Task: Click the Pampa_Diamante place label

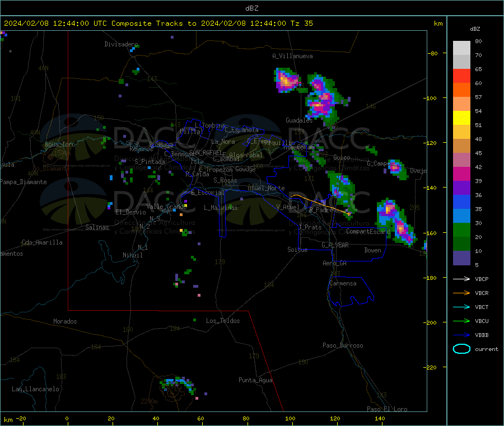Action: [23, 182]
